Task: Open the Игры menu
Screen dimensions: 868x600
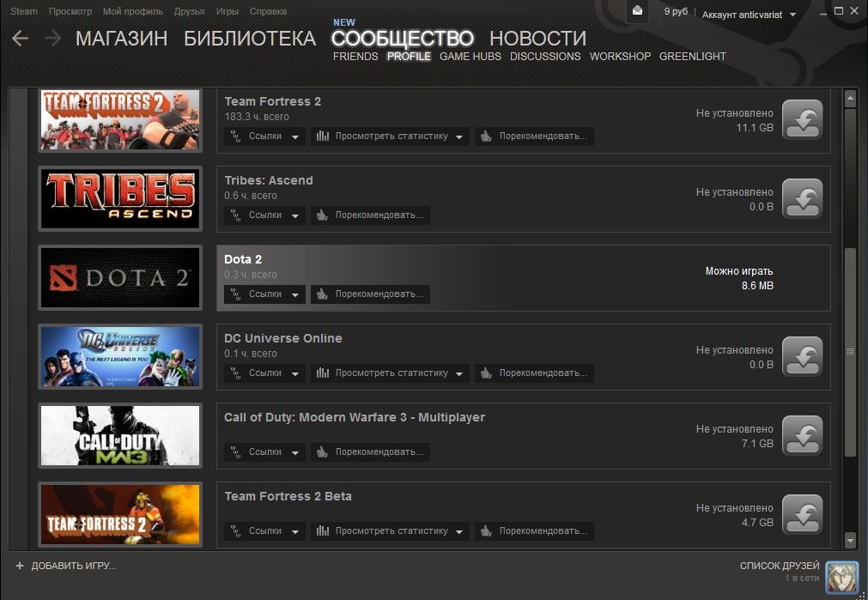Action: [x=227, y=11]
